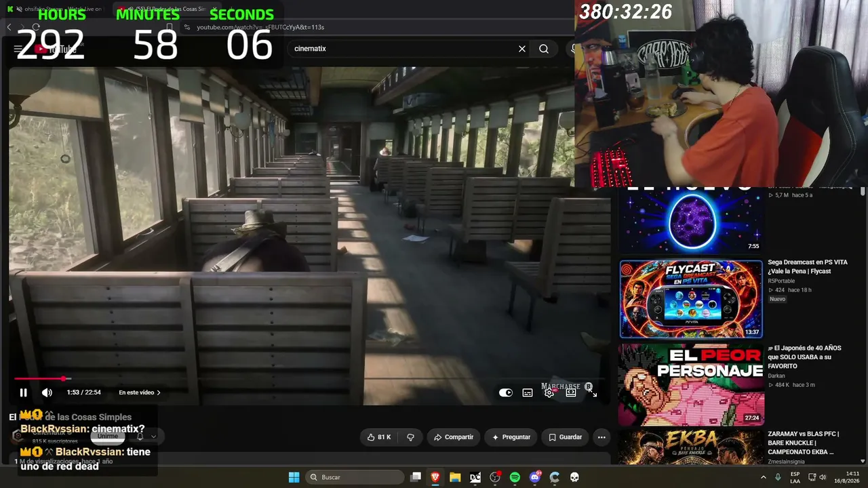Dislike the video
The image size is (868, 488).
(410, 437)
